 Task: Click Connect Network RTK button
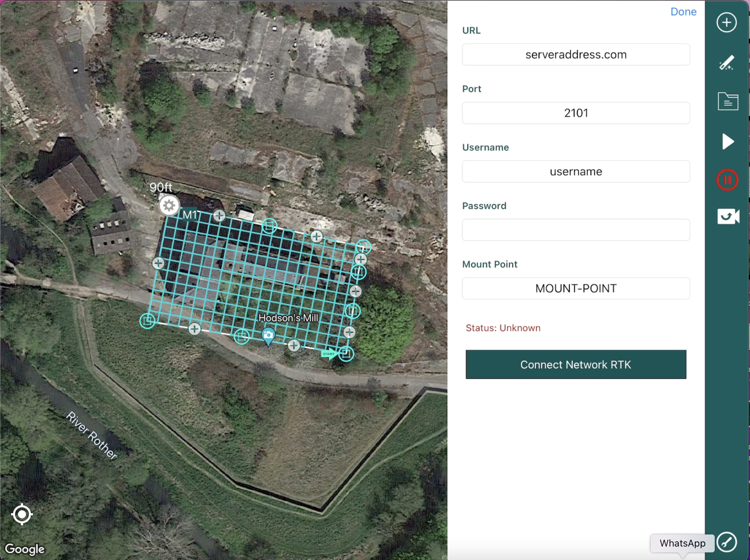(x=576, y=365)
